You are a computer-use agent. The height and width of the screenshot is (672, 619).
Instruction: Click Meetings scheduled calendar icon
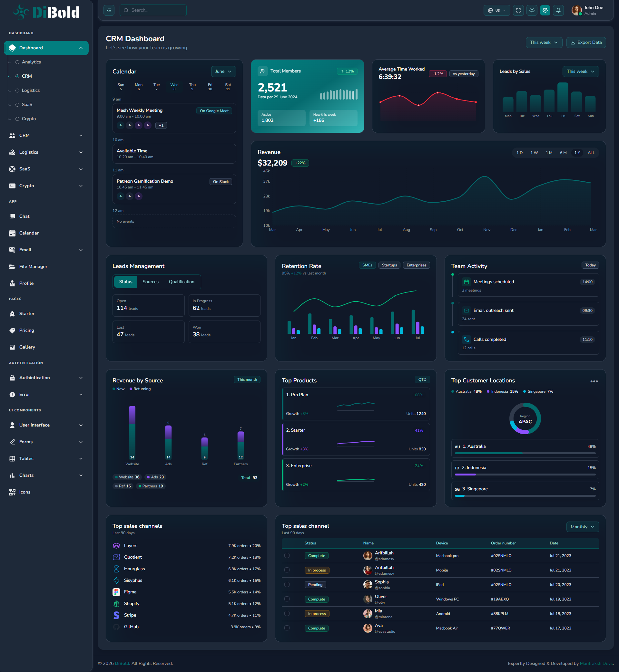[x=466, y=282]
